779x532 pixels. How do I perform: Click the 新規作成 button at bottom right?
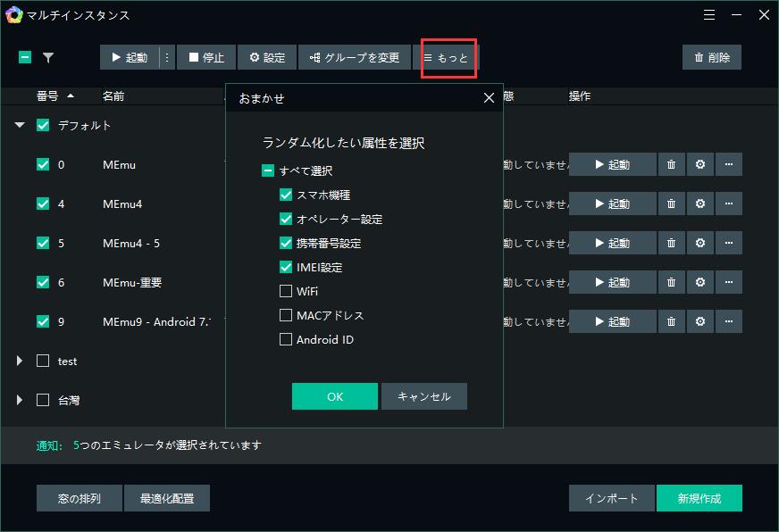coord(699,498)
